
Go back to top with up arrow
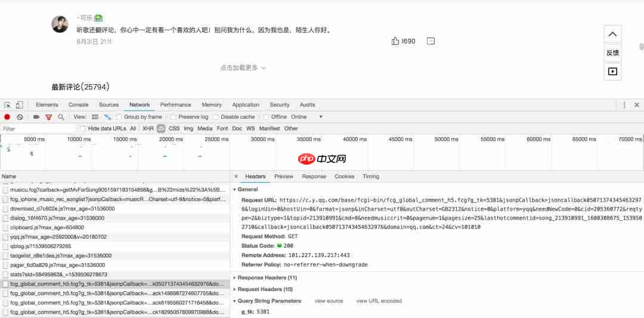pyautogui.click(x=612, y=34)
